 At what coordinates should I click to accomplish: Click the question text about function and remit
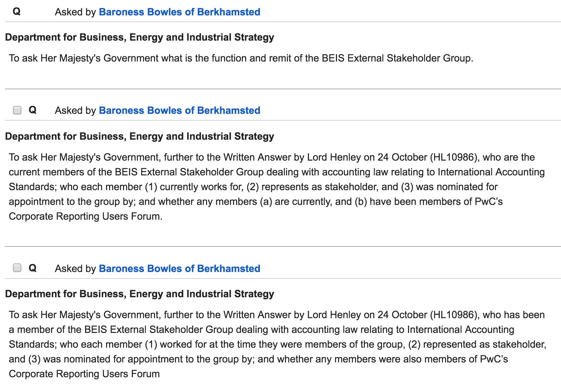point(241,58)
